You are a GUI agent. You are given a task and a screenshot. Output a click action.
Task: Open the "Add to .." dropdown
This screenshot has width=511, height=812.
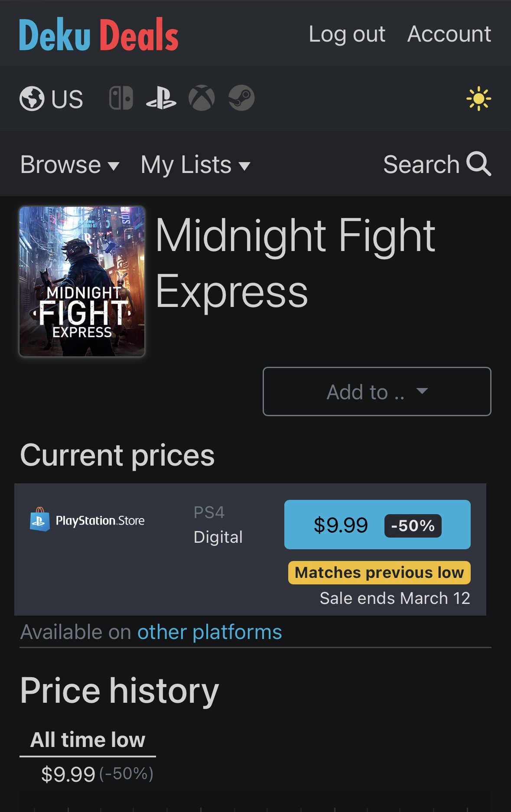tap(377, 391)
